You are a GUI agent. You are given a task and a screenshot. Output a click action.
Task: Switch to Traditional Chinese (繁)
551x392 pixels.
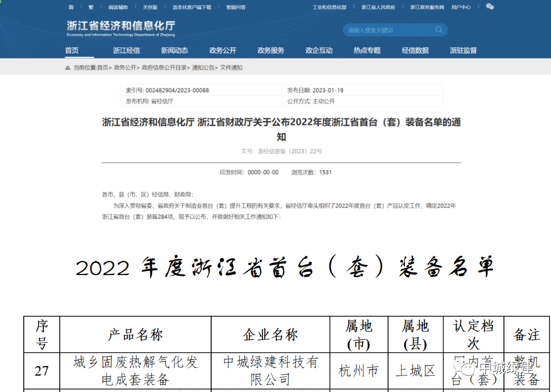tap(91, 7)
